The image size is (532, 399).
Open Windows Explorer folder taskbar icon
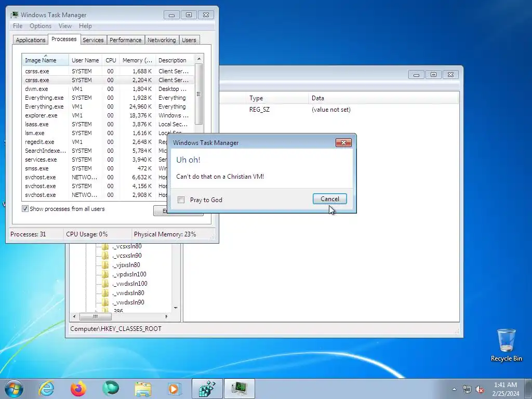143,389
